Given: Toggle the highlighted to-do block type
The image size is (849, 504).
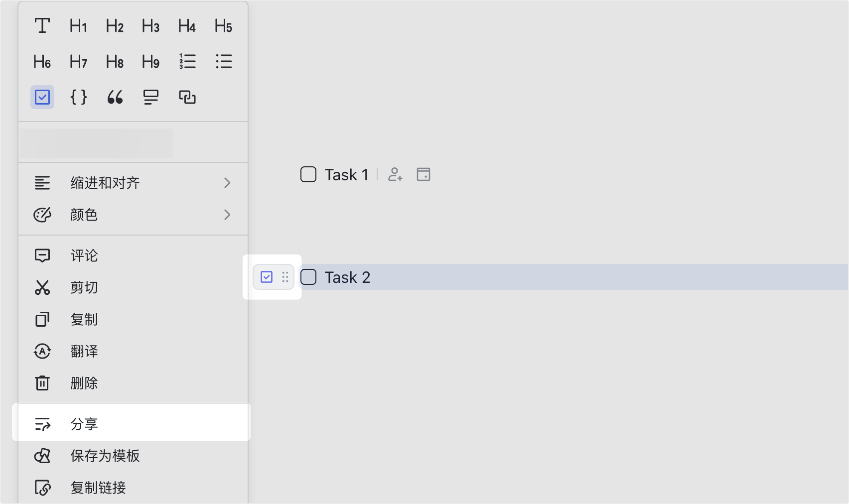Looking at the screenshot, I should 42,97.
